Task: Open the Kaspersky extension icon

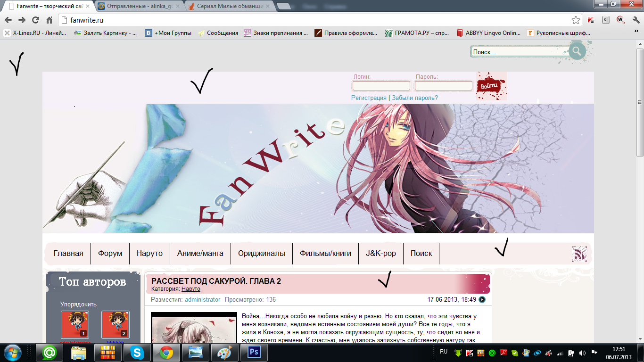Action: point(591,20)
